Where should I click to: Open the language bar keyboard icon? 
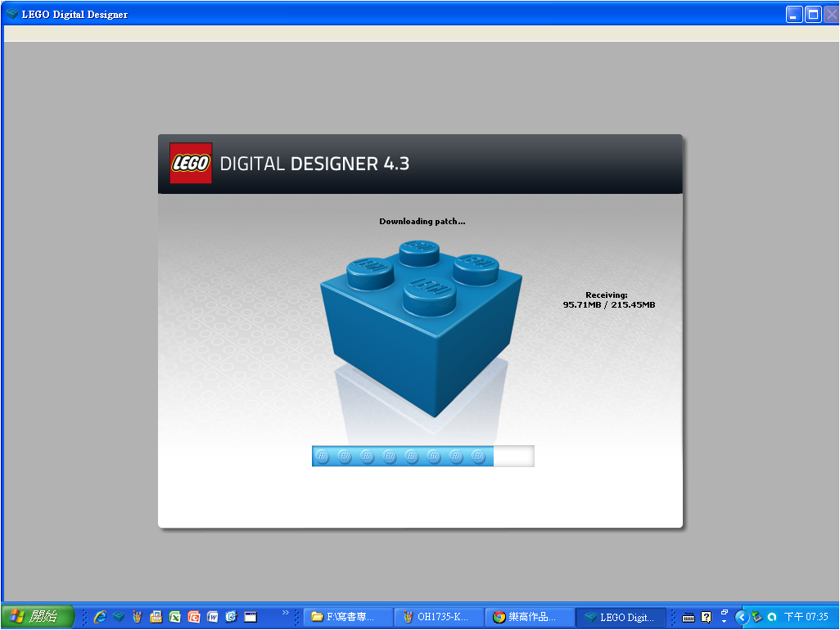click(x=689, y=618)
